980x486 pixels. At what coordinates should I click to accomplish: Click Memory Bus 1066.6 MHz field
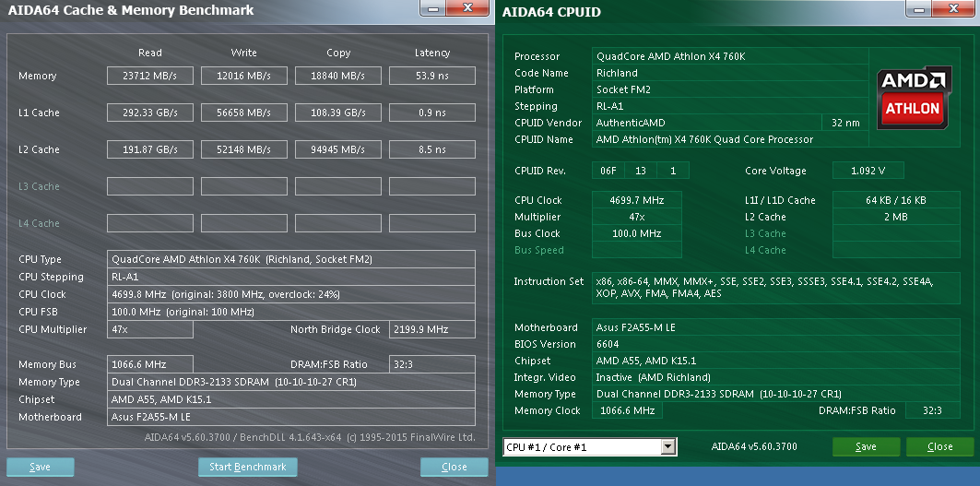tap(150, 364)
